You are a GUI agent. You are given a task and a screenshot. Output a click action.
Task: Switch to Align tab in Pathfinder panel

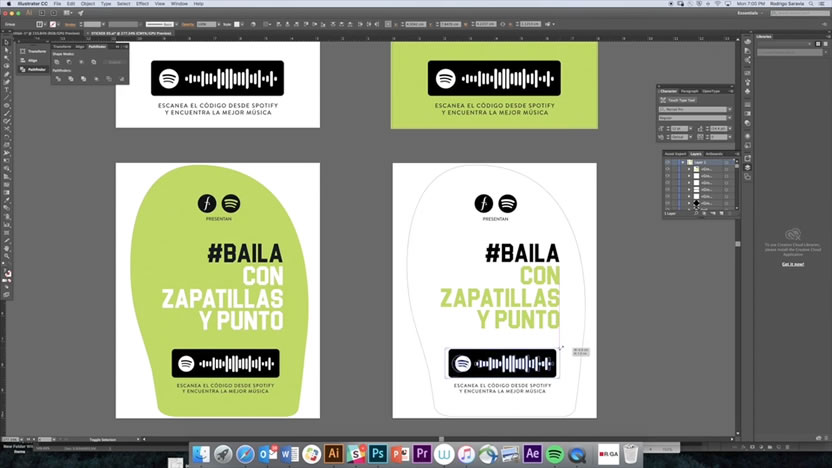coord(80,47)
